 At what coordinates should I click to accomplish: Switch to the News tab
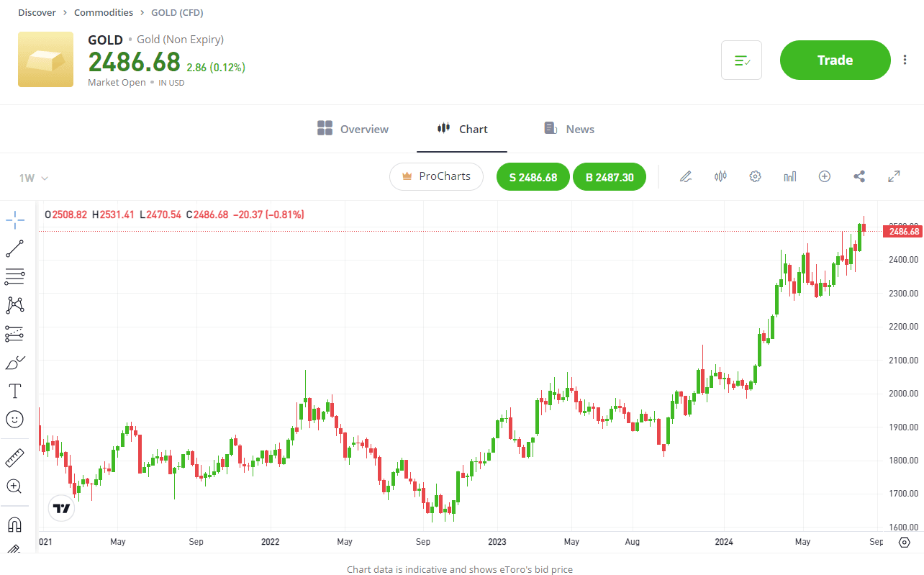[569, 129]
